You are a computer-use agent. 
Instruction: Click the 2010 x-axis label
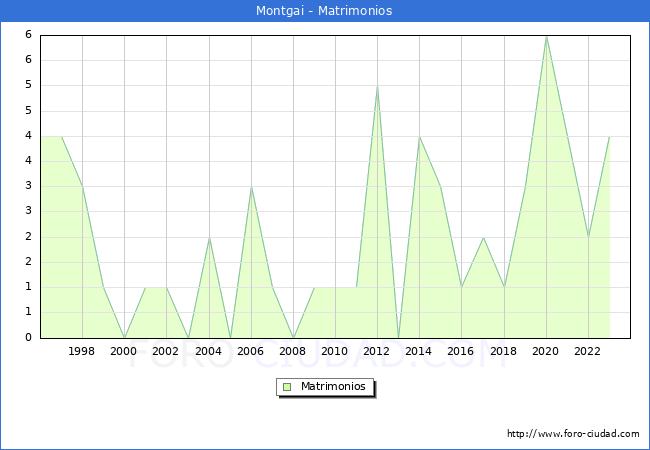334,351
